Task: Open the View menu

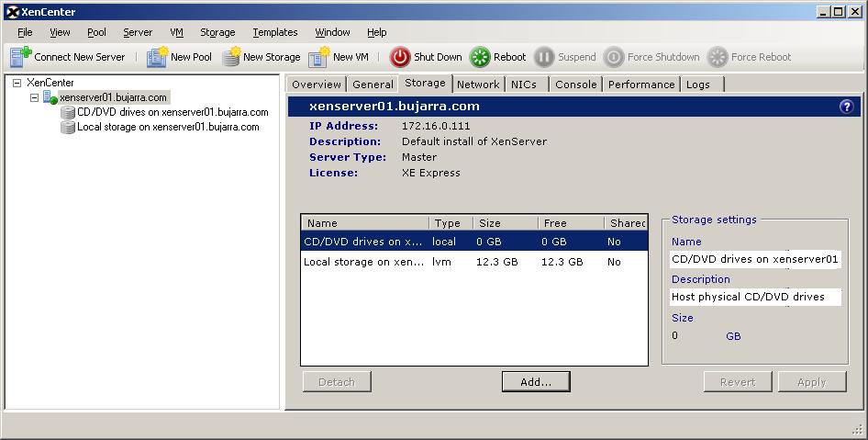Action: click(60, 32)
